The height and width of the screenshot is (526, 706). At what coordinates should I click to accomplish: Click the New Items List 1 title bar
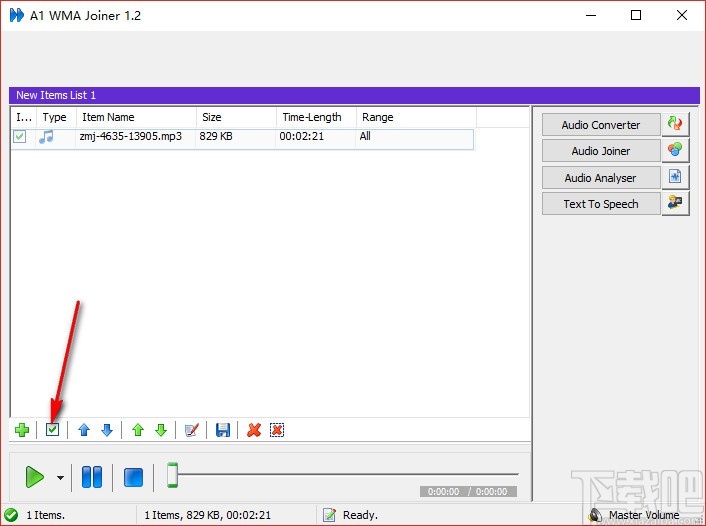(354, 95)
